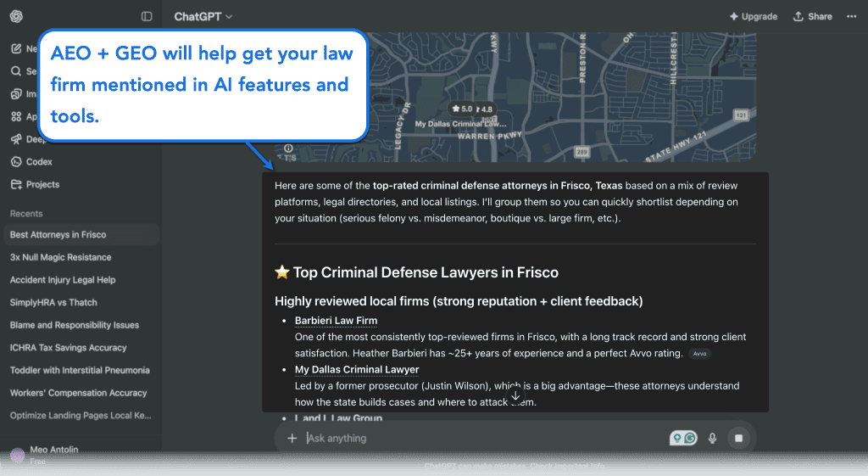Select the Accident Injury Legal Help chat

[x=63, y=280]
